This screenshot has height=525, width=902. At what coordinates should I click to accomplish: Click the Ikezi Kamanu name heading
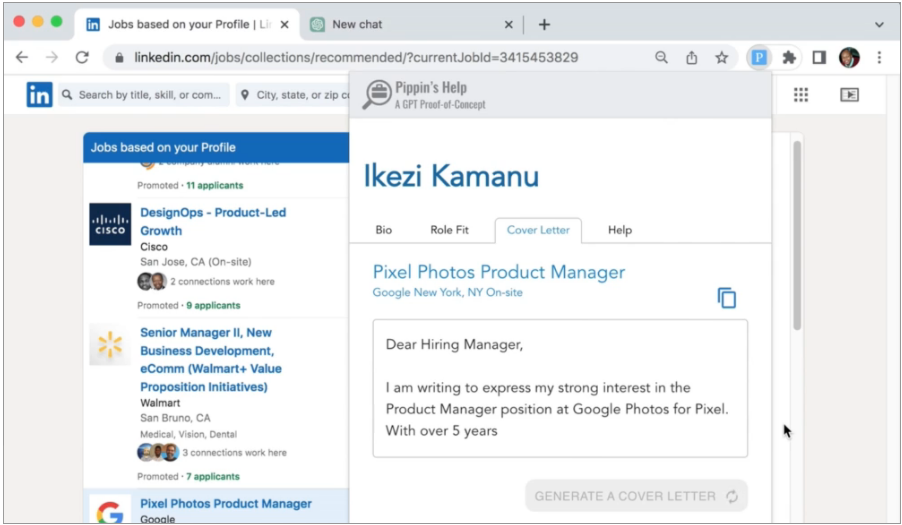coord(451,176)
